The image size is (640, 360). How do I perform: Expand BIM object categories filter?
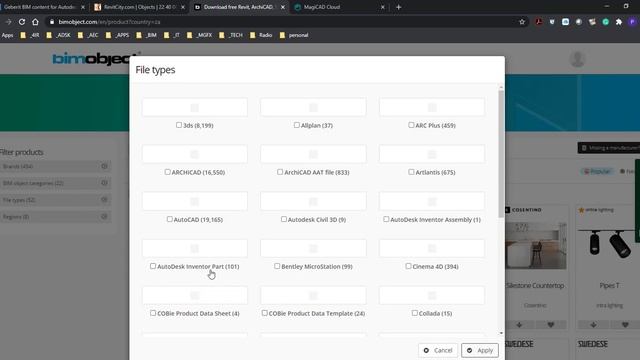click(x=55, y=183)
